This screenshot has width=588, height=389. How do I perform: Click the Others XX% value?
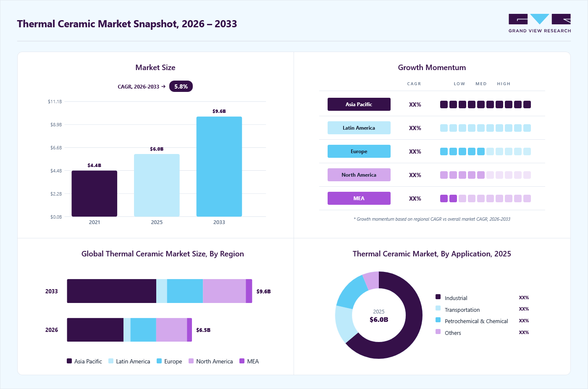pos(524,332)
